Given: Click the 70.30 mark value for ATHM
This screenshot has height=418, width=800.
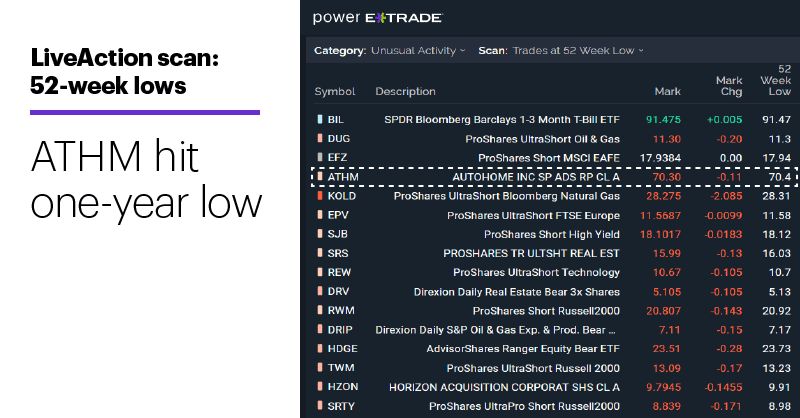Looking at the screenshot, I should [x=667, y=177].
